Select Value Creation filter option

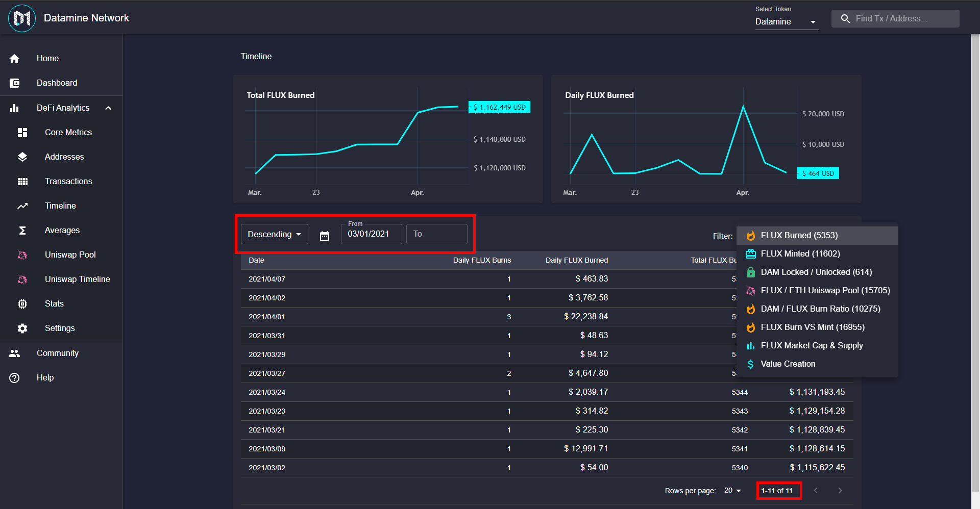tap(817, 364)
